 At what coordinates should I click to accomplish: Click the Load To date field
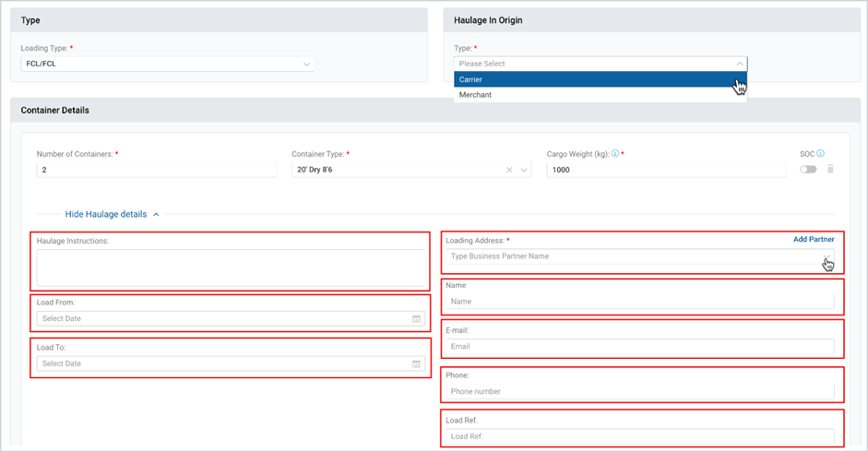tap(231, 364)
